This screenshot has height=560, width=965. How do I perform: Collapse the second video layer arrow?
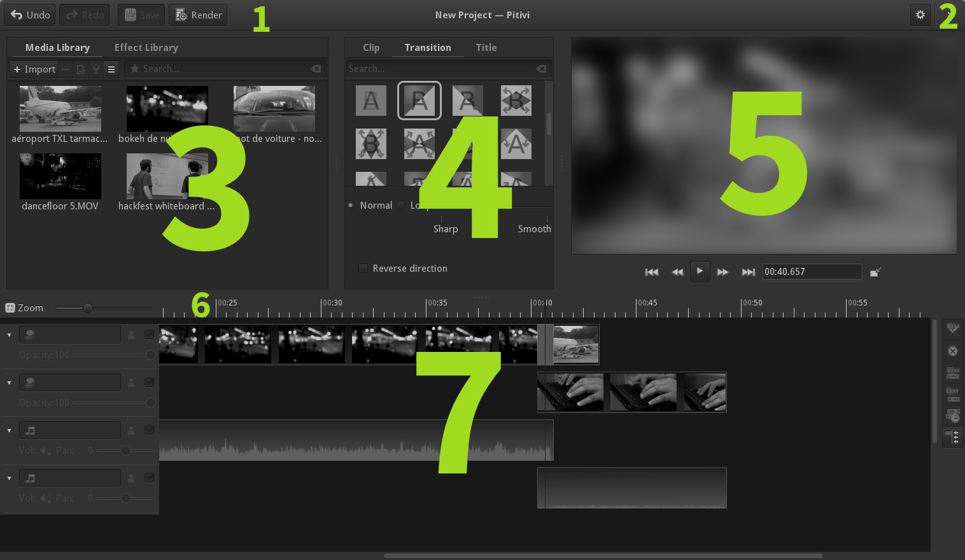pos(9,382)
